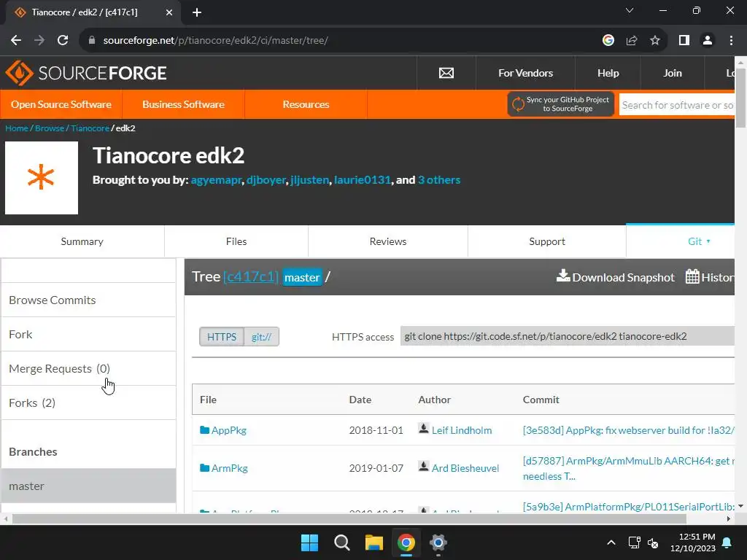Click the horizontal page scrollbar
The width and height of the screenshot is (747, 560).
pos(349,518)
